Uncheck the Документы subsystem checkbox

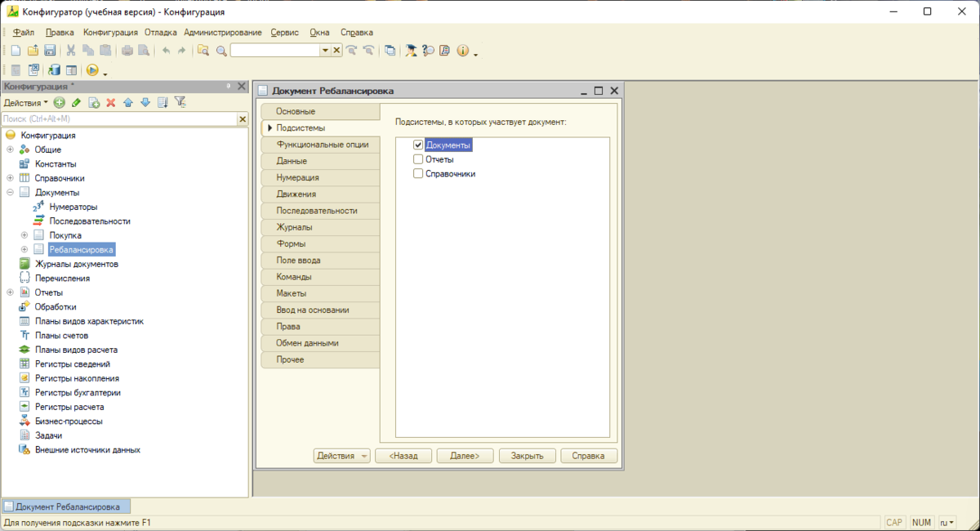(418, 145)
